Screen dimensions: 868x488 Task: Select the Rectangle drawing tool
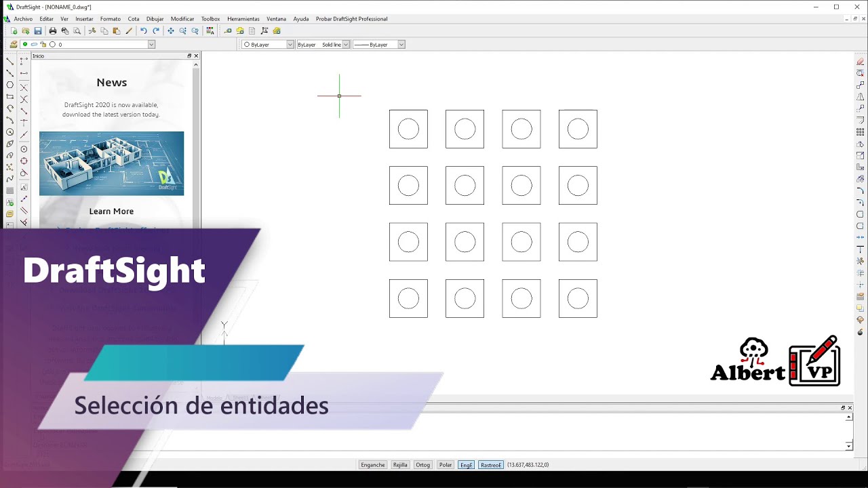coord(9,97)
